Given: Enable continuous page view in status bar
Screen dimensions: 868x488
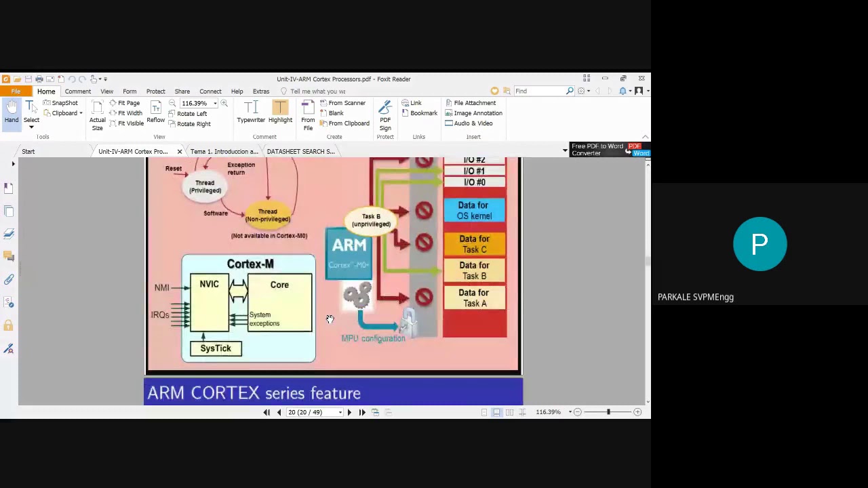Looking at the screenshot, I should click(497, 412).
